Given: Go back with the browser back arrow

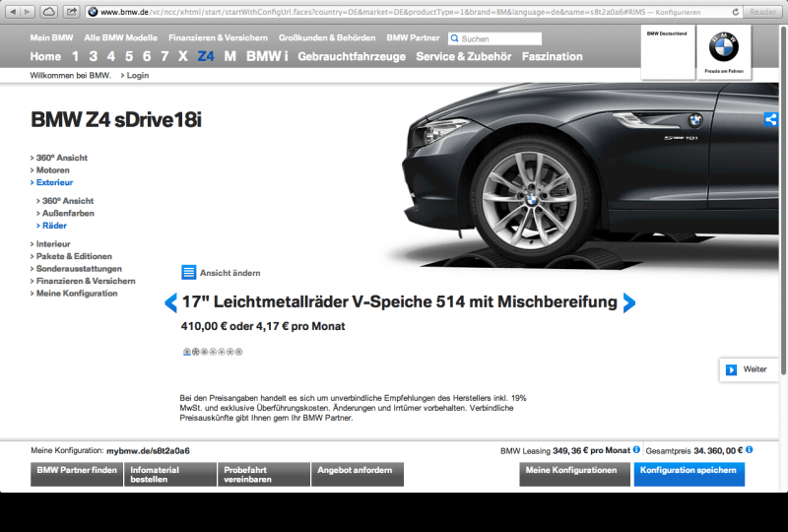Looking at the screenshot, I should click(13, 12).
